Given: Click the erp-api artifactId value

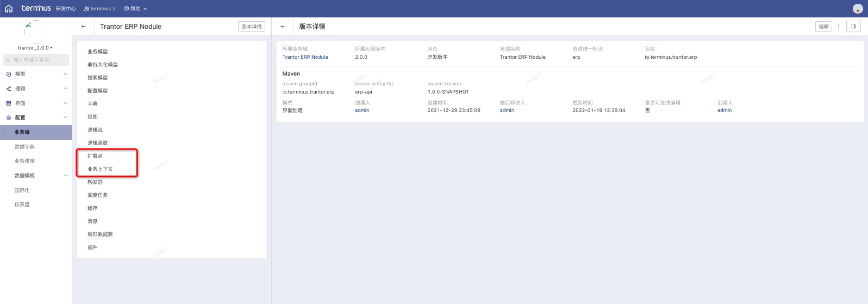Looking at the screenshot, I should [364, 92].
